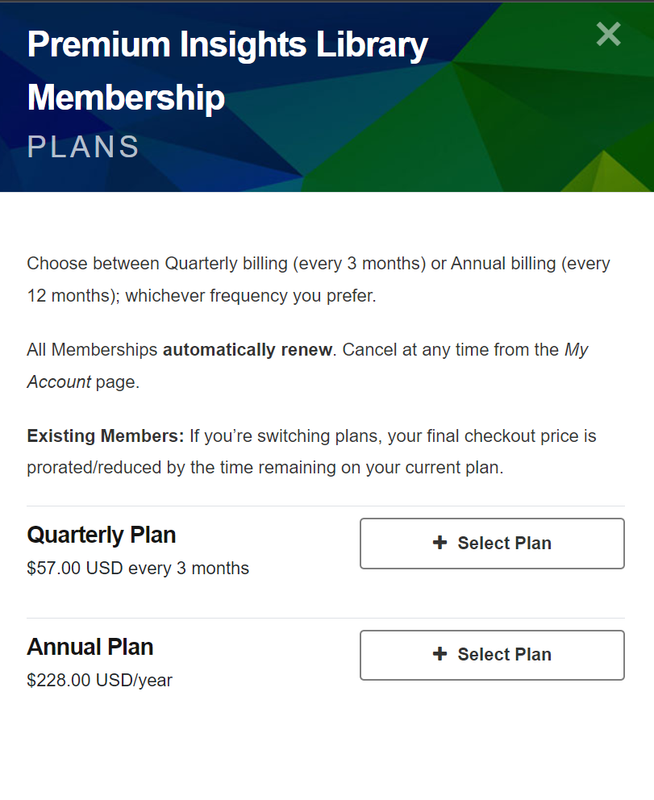Click the Quarterly Plan heading
This screenshot has height=800, width=654.
click(101, 535)
